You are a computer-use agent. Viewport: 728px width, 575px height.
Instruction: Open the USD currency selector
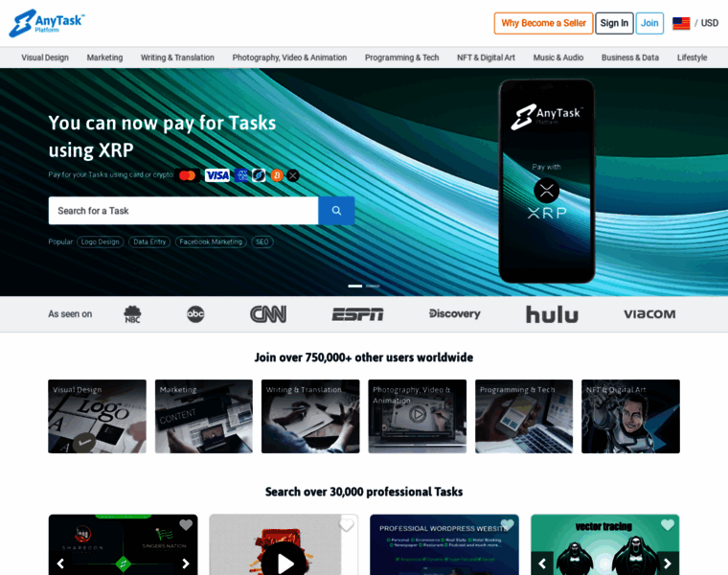pyautogui.click(x=710, y=23)
